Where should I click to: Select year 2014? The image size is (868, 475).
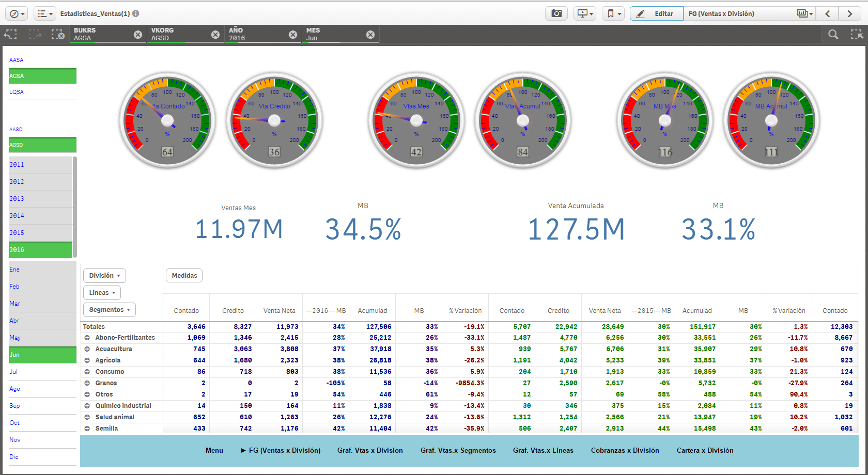click(x=41, y=216)
